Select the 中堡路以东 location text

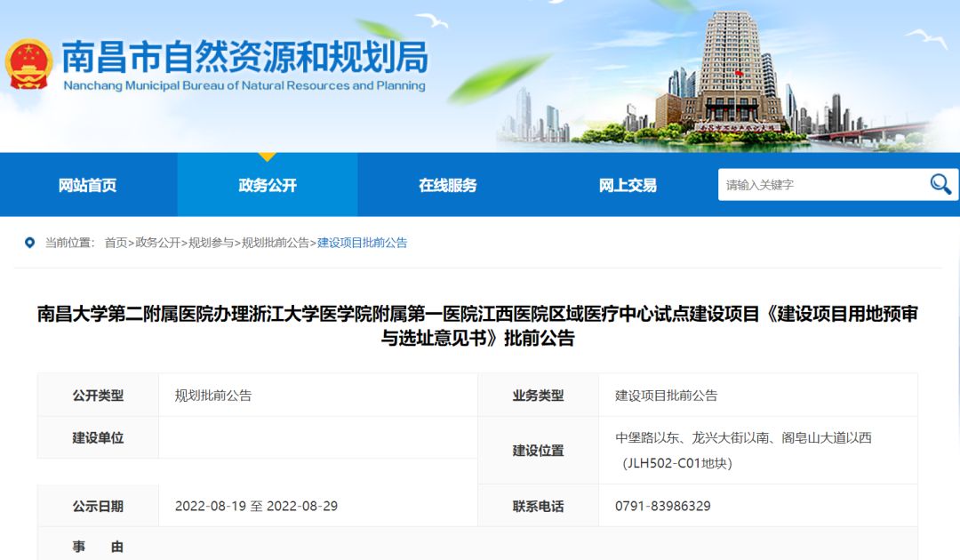[x=743, y=451]
